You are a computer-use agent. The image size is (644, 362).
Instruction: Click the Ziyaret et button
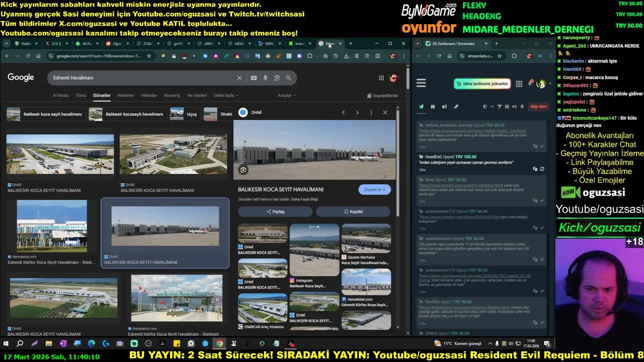374,190
